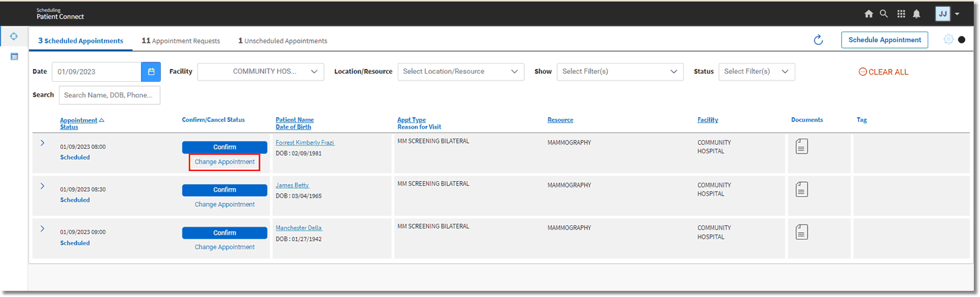The width and height of the screenshot is (980, 297).
Task: Open the date picker calendar button
Action: tap(151, 72)
